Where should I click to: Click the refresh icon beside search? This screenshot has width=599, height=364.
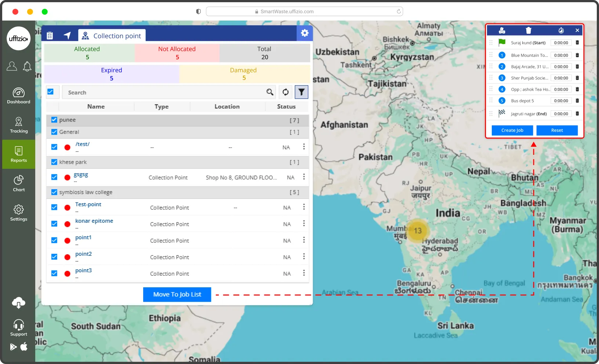(x=286, y=92)
